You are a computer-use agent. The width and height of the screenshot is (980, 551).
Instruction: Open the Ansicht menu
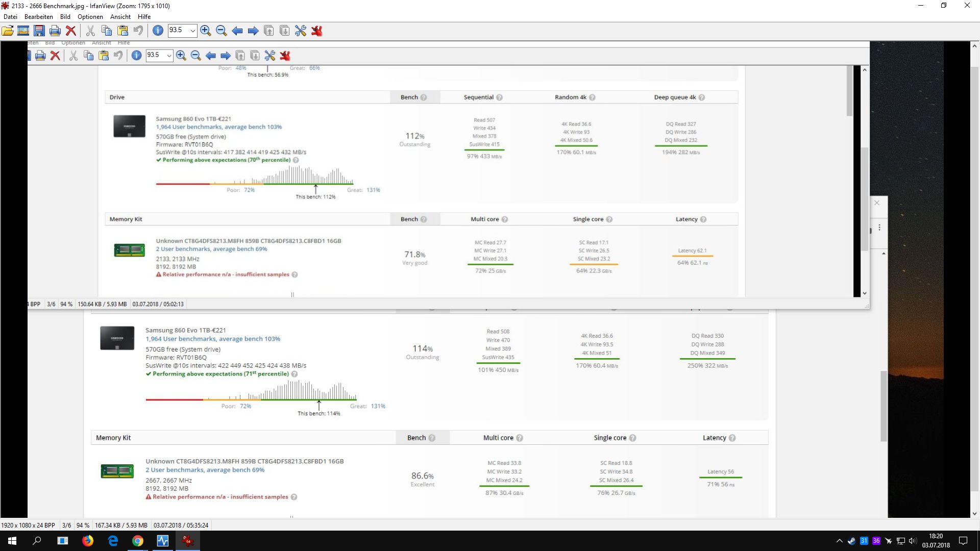(120, 16)
